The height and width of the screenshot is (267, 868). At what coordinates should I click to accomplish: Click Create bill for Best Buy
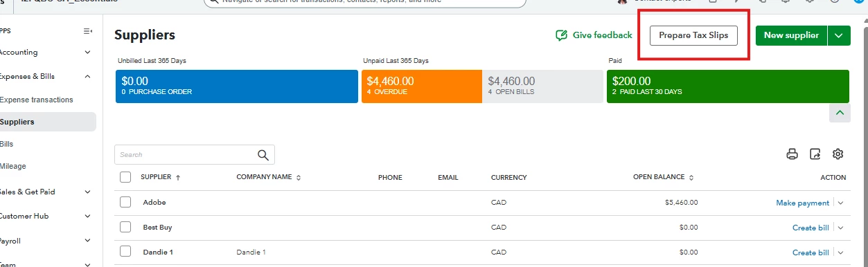[811, 228]
